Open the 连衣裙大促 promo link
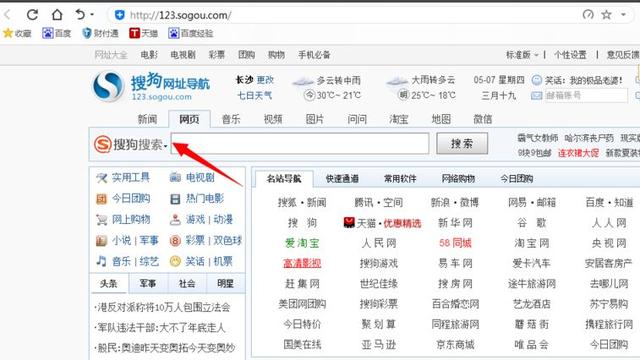 (578, 153)
